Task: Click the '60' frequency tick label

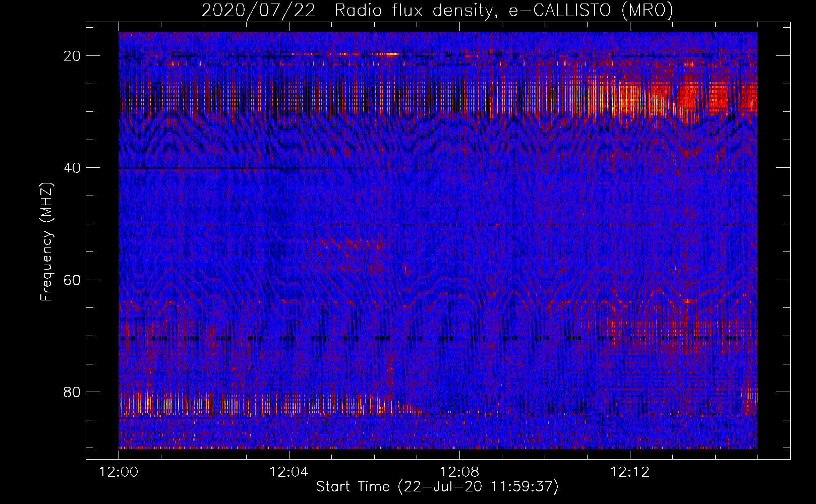Action: tap(72, 280)
